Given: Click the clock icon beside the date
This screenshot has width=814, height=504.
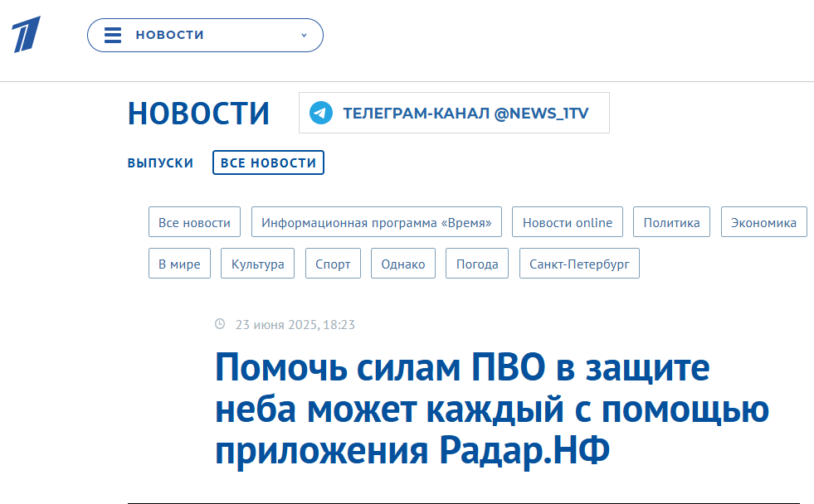Looking at the screenshot, I should click(x=220, y=324).
